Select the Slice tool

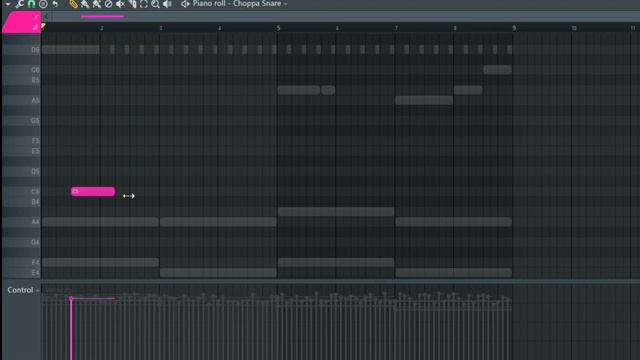click(x=132, y=4)
